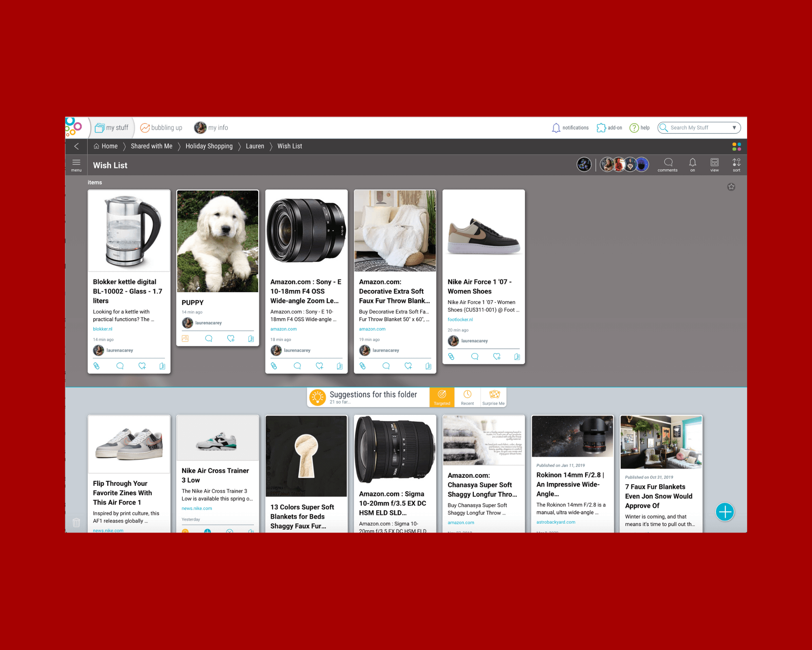Click the app logo bubbles

(x=73, y=127)
